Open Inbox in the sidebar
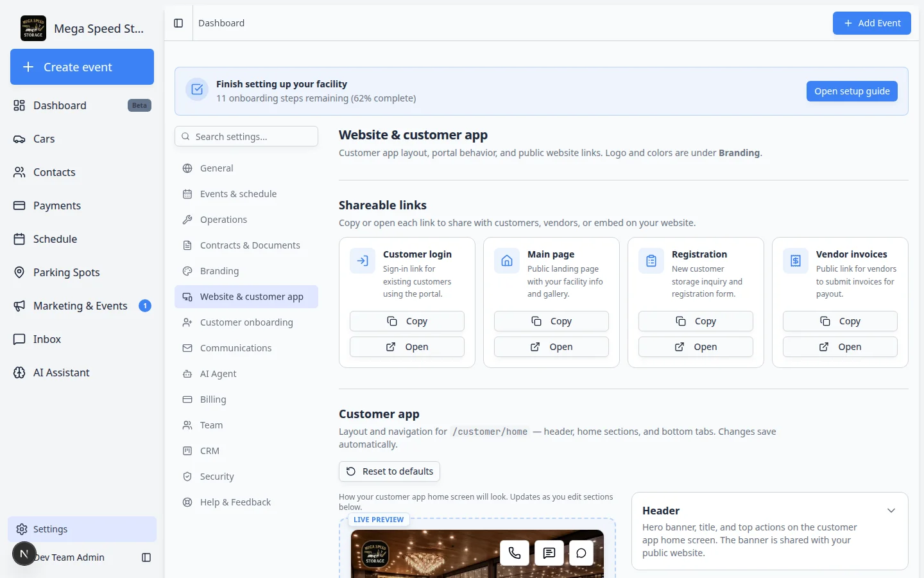The image size is (924, 578). 82,339
